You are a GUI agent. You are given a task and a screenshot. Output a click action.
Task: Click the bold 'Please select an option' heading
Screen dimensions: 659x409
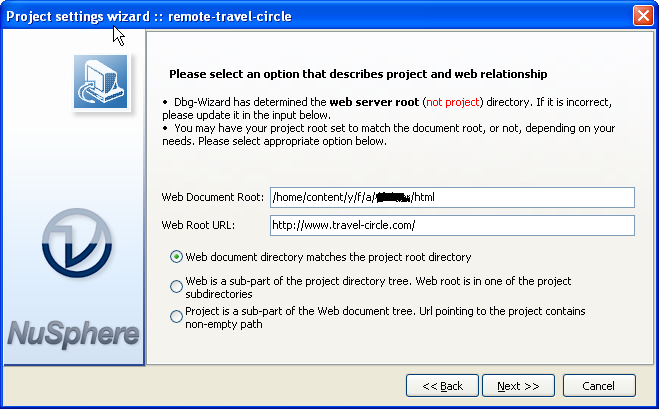[x=358, y=74]
